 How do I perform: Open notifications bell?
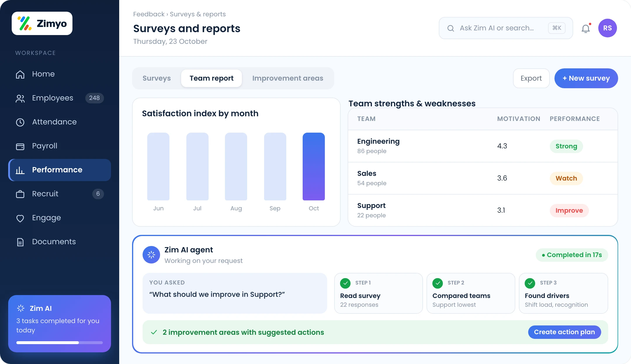pyautogui.click(x=586, y=28)
